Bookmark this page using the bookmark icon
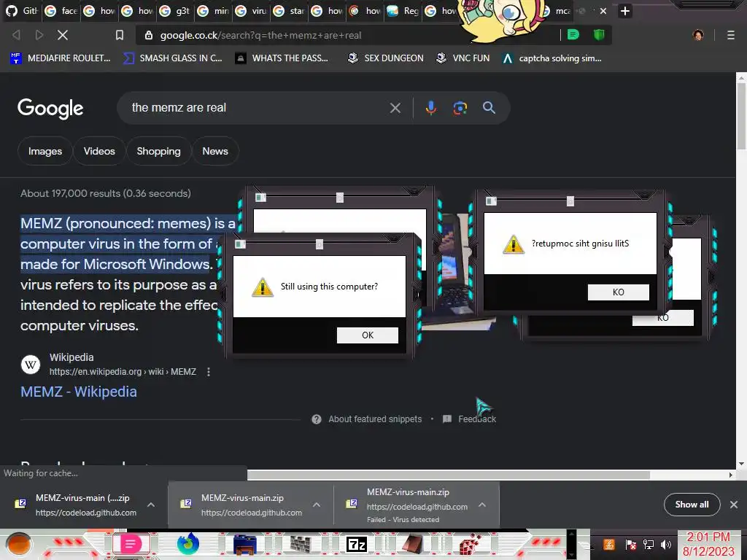The width and height of the screenshot is (747, 560). point(120,35)
